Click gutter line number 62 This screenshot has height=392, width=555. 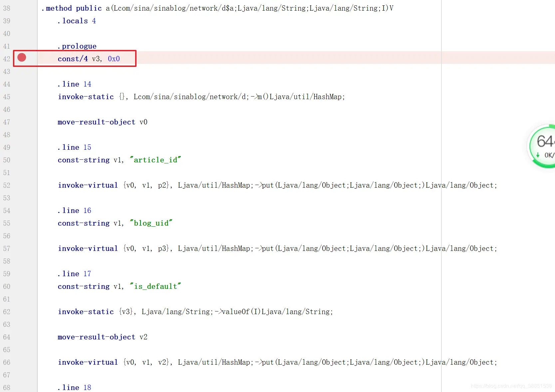pyautogui.click(x=7, y=312)
